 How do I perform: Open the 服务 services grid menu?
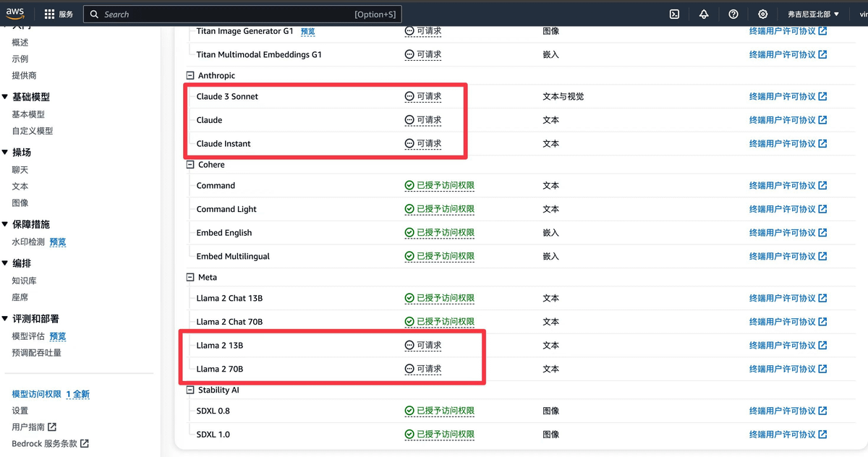[59, 14]
